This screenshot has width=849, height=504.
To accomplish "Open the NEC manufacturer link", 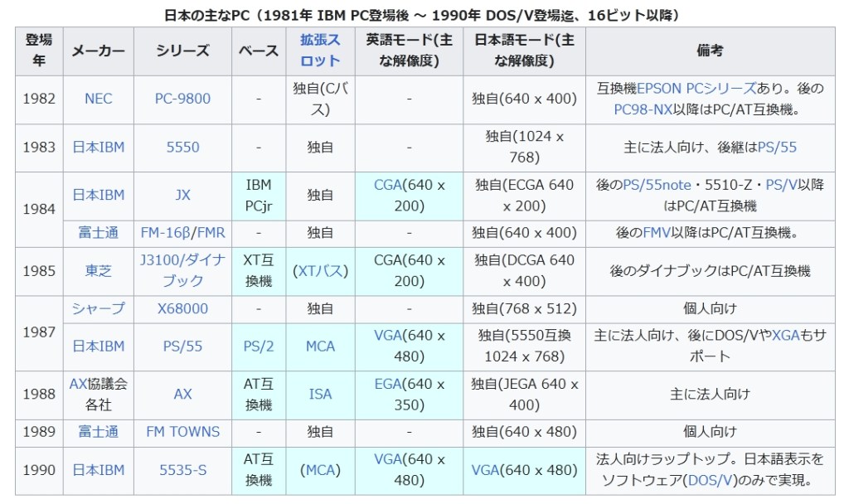I will point(98,99).
